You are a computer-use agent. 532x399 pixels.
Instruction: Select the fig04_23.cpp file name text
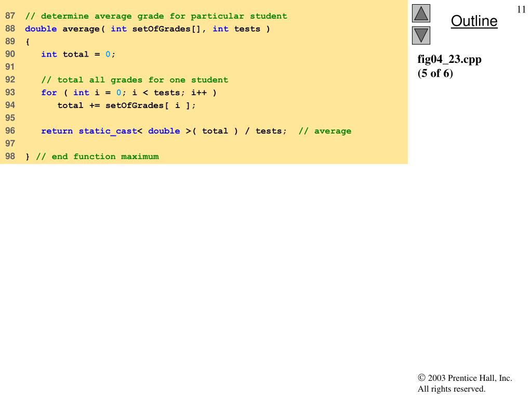click(449, 59)
